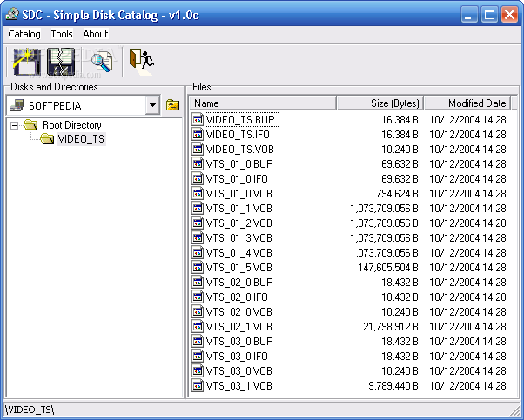This screenshot has height=420, width=524.
Task: Maximize the SDC window
Action: [489, 15]
